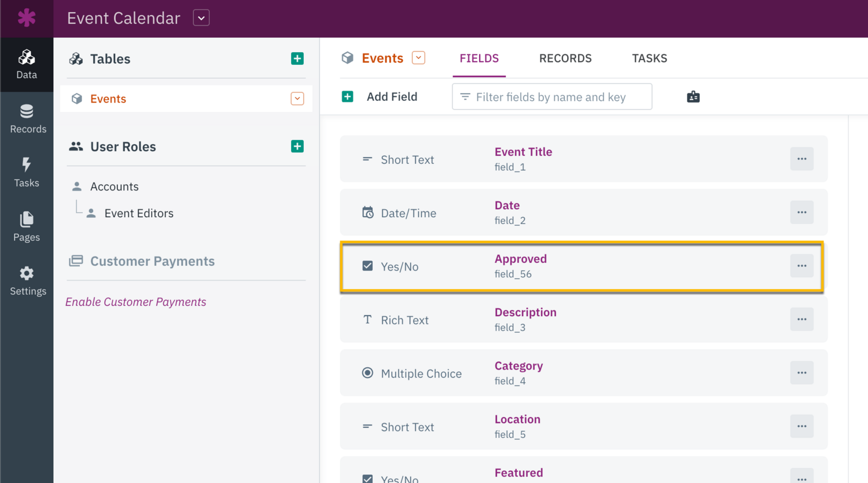Open dropdown arrow for Events table in list
The image size is (868, 483).
coord(297,99)
